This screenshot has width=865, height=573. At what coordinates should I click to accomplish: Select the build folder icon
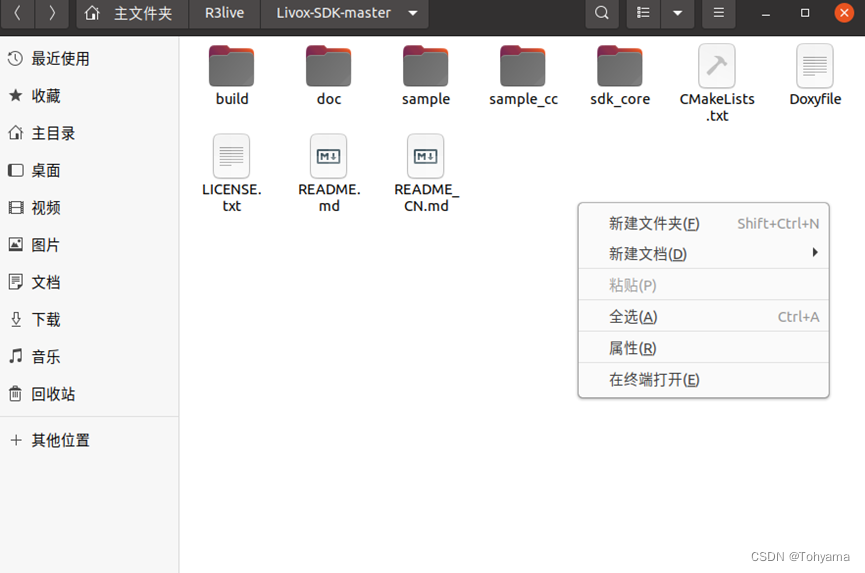pyautogui.click(x=232, y=66)
